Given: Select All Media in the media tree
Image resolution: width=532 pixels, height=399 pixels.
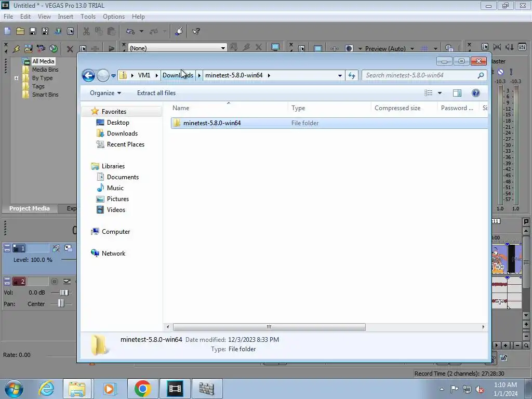Looking at the screenshot, I should point(43,61).
